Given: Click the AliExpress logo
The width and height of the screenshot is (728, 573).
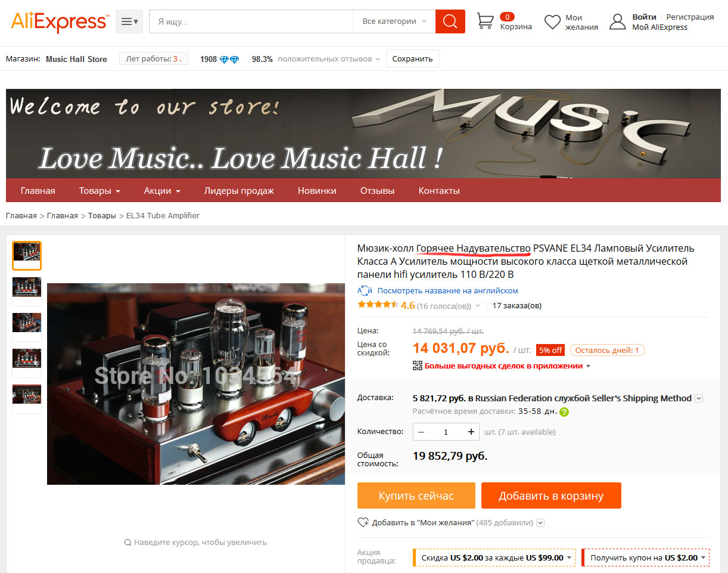Looking at the screenshot, I should click(60, 21).
